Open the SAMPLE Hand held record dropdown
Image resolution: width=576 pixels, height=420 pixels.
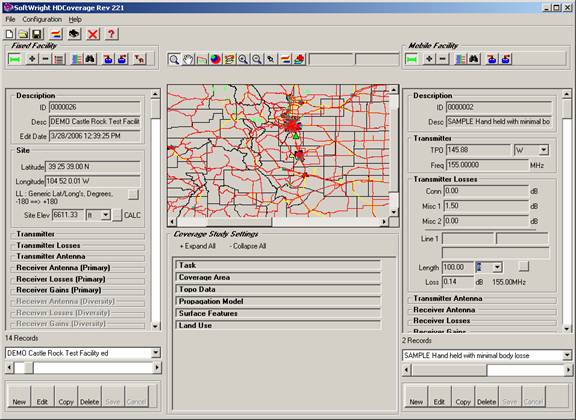567,355
